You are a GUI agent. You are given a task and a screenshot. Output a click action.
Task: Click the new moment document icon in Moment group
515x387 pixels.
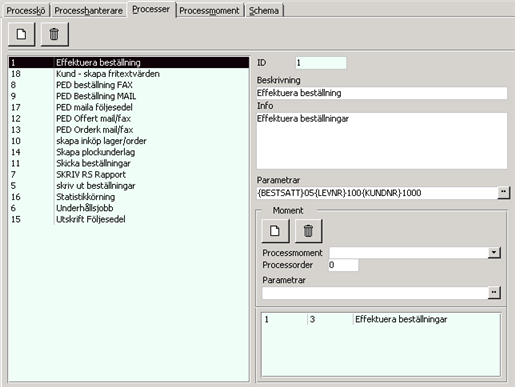[x=275, y=231]
